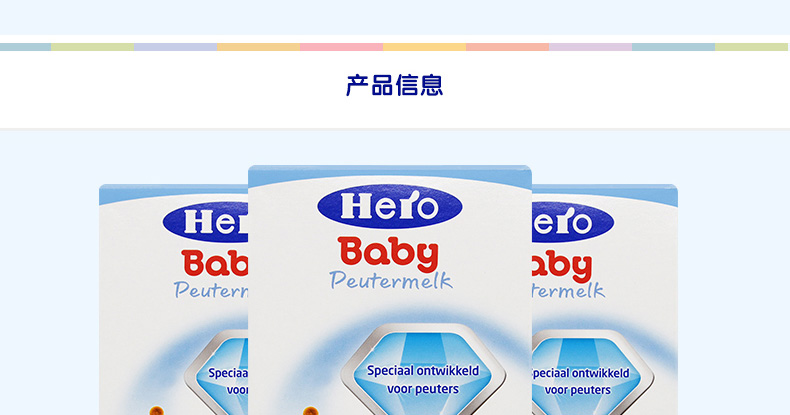Click the 产品信息 section heading
Viewport: 790px width, 415px height.
pyautogui.click(x=394, y=85)
